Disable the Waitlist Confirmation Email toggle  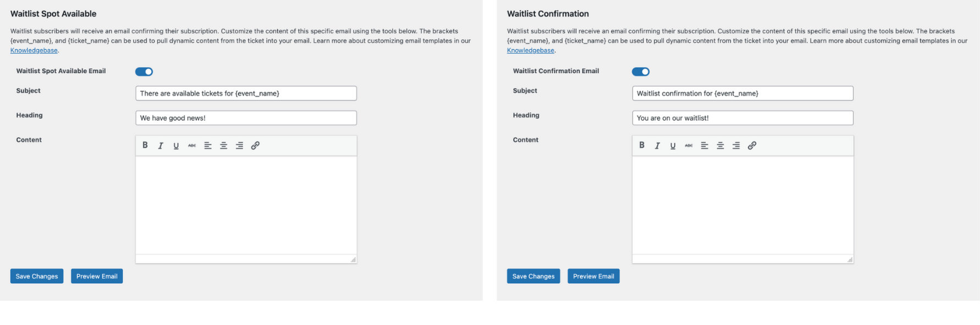click(x=641, y=71)
